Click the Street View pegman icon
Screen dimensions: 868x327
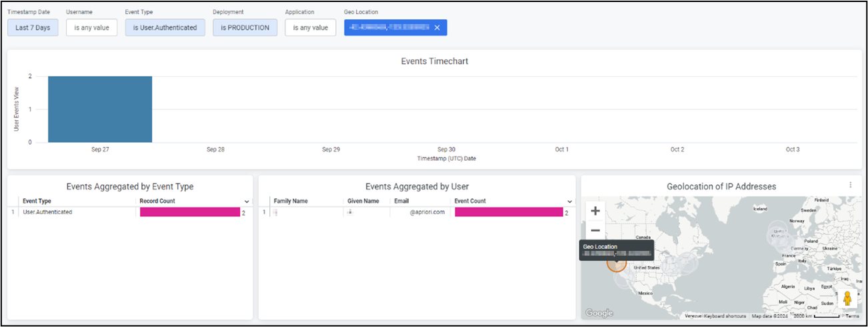click(x=847, y=298)
